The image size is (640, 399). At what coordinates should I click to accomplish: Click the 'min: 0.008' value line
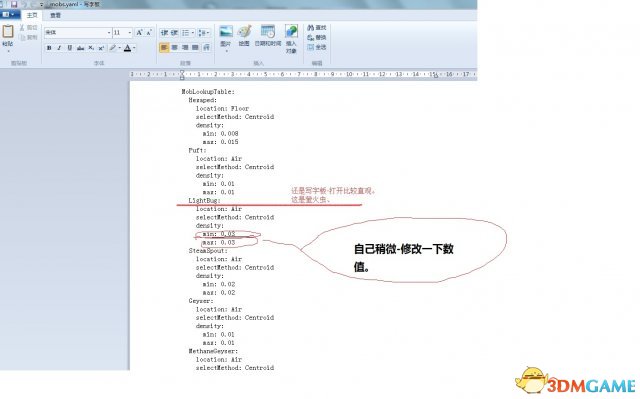pyautogui.click(x=220, y=133)
